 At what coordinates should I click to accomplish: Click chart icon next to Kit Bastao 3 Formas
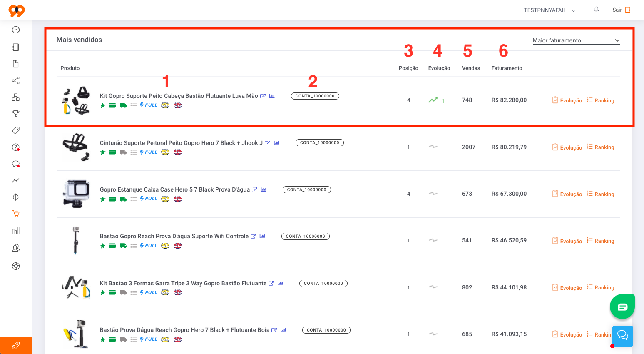(x=280, y=283)
